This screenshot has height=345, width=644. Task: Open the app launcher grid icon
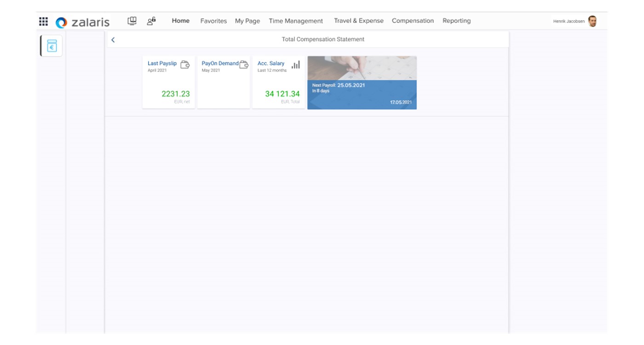click(x=43, y=21)
